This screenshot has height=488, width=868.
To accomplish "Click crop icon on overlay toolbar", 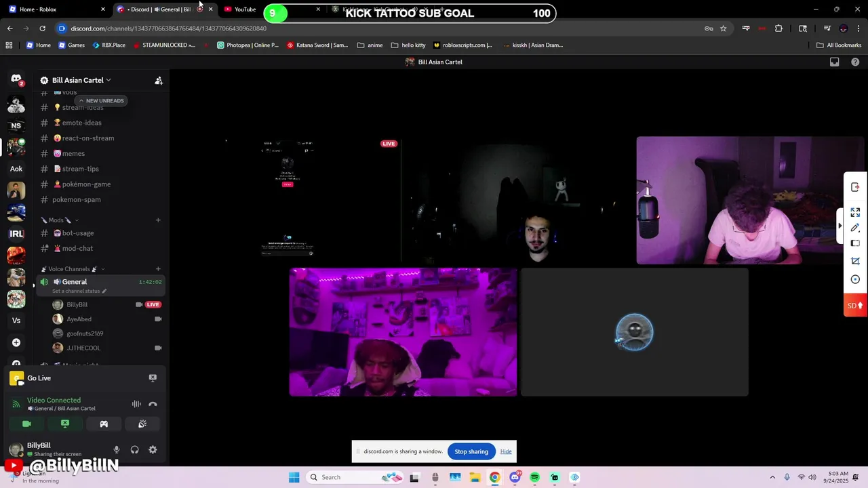I will 855,261.
